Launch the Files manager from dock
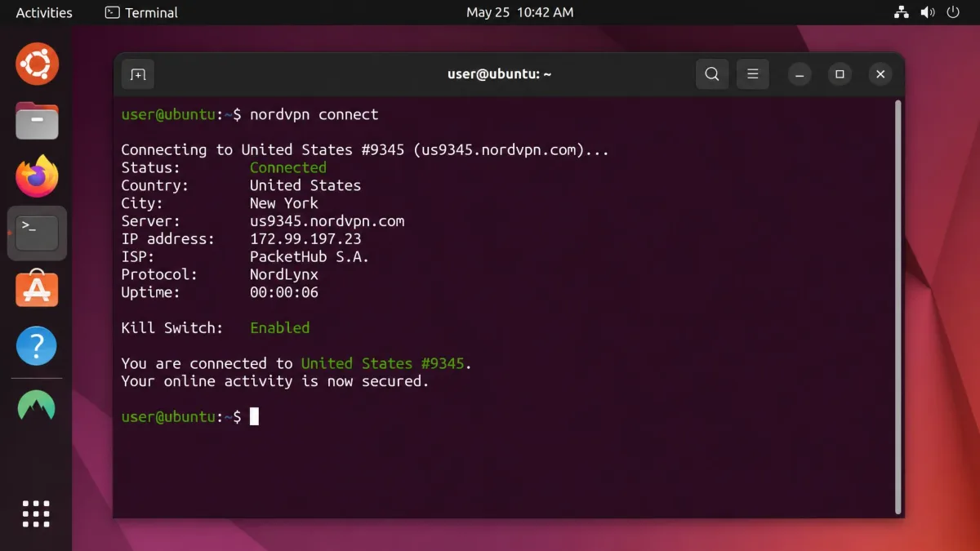Viewport: 980px width, 551px height. point(37,121)
